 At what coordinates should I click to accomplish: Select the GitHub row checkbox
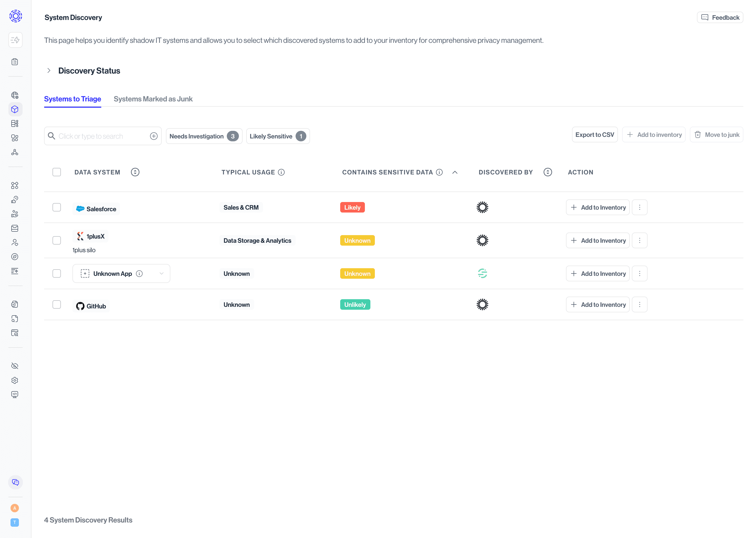(x=57, y=304)
